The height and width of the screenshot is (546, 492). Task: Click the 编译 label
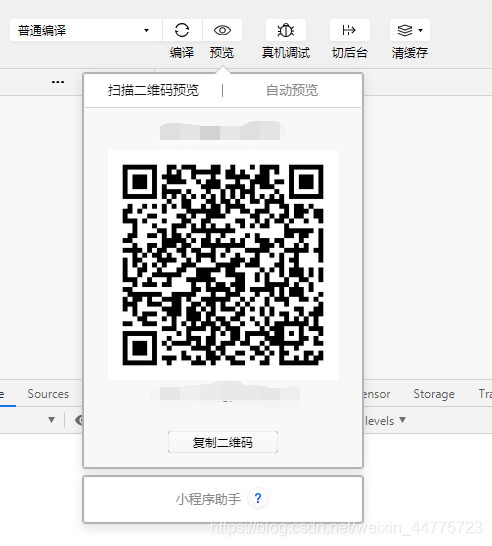[x=182, y=53]
